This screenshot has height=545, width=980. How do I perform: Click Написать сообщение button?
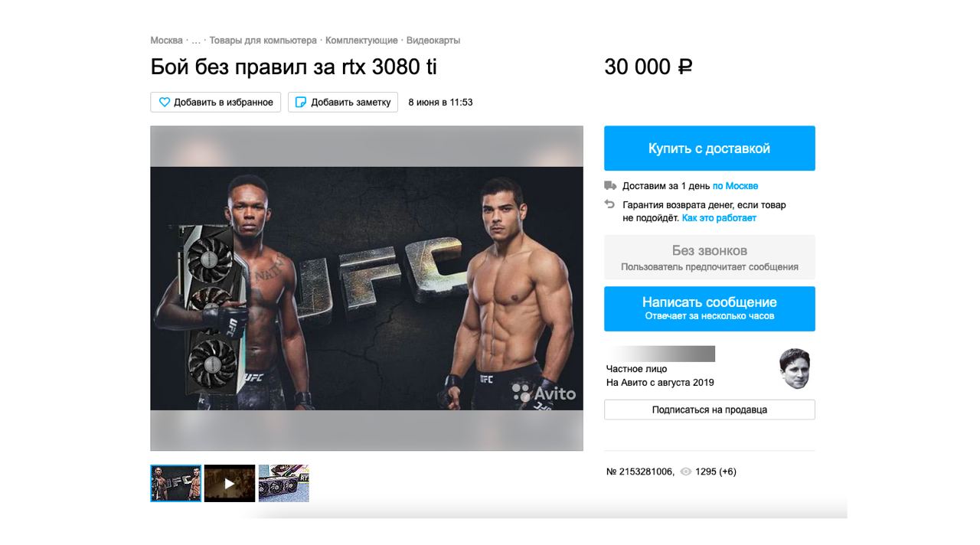710,308
